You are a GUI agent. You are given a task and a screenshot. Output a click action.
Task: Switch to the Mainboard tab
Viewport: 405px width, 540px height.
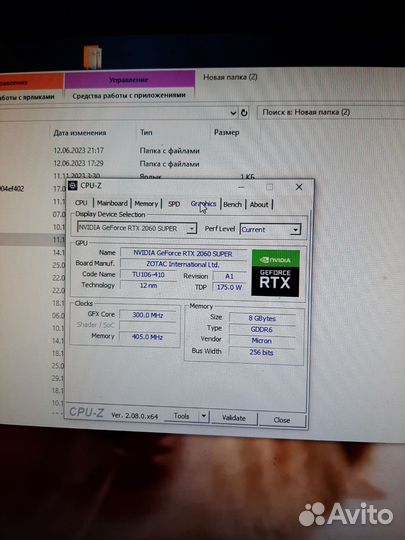[112, 203]
